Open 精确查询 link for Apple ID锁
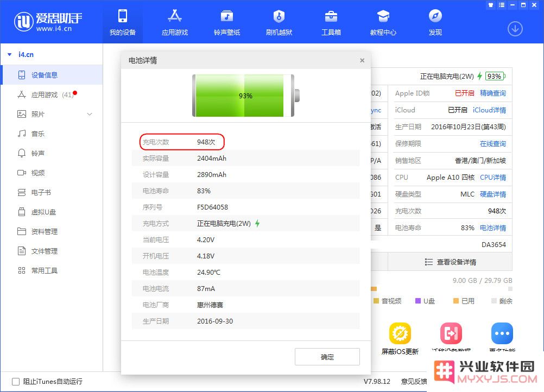544x392 pixels. 492,93
